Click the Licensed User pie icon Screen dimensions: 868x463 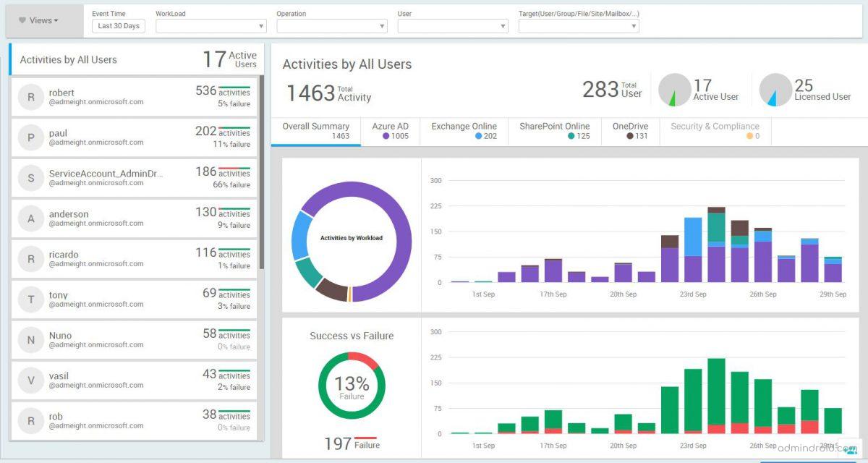pyautogui.click(x=775, y=90)
